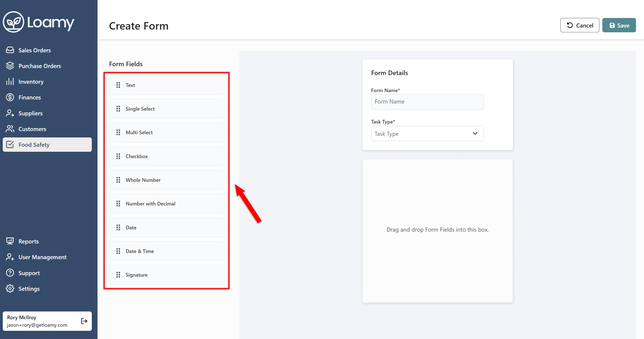Open the Inventory section
Image resolution: width=644 pixels, height=339 pixels.
(x=47, y=82)
